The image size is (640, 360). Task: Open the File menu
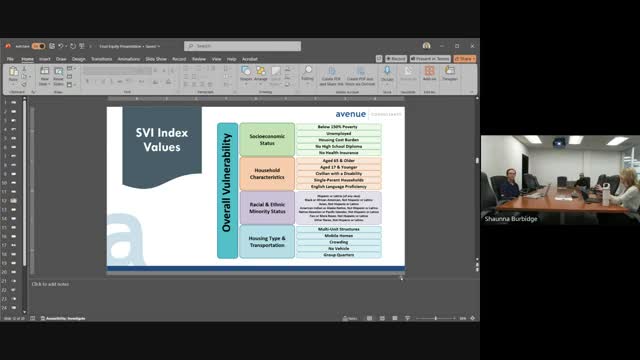coord(10,59)
